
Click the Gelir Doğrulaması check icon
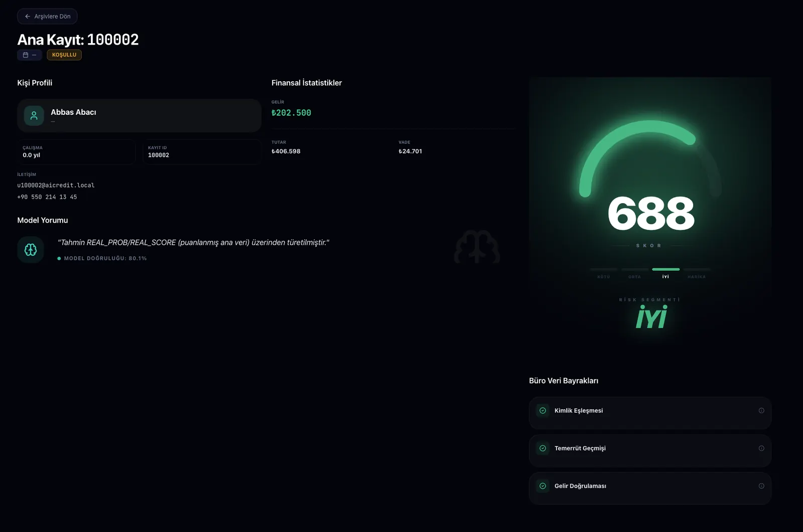543,486
